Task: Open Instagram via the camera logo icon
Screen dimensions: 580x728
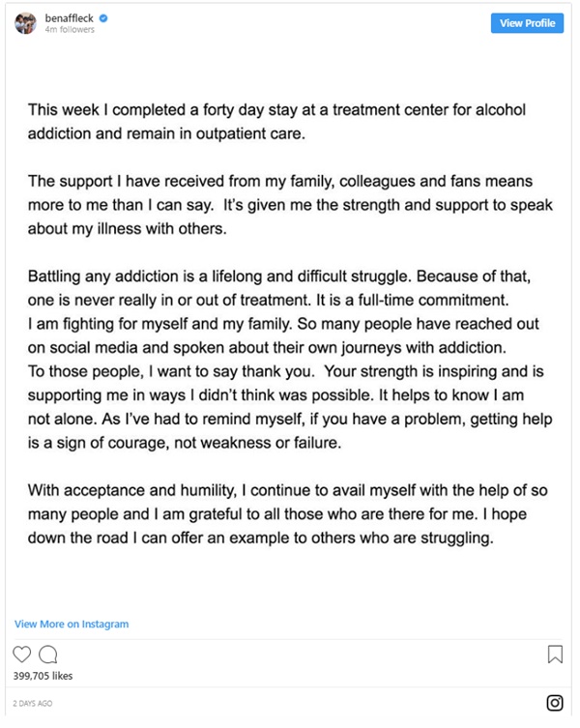Action: (555, 703)
